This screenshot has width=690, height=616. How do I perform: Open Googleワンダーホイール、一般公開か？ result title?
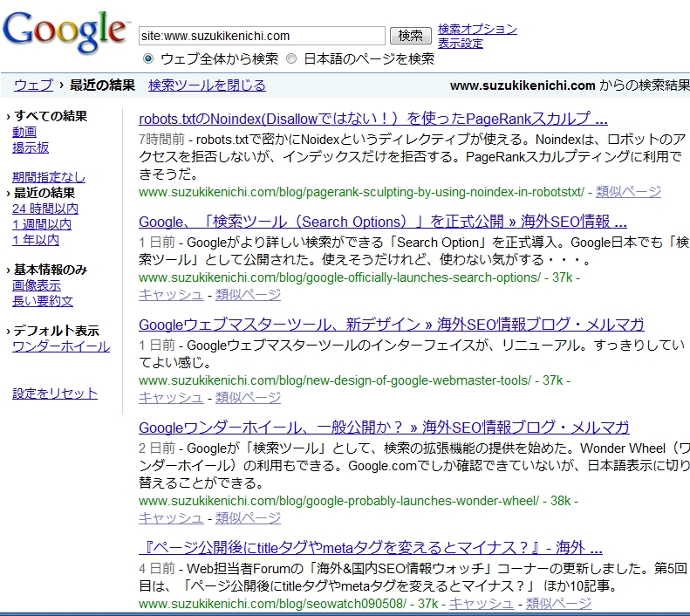point(384,428)
